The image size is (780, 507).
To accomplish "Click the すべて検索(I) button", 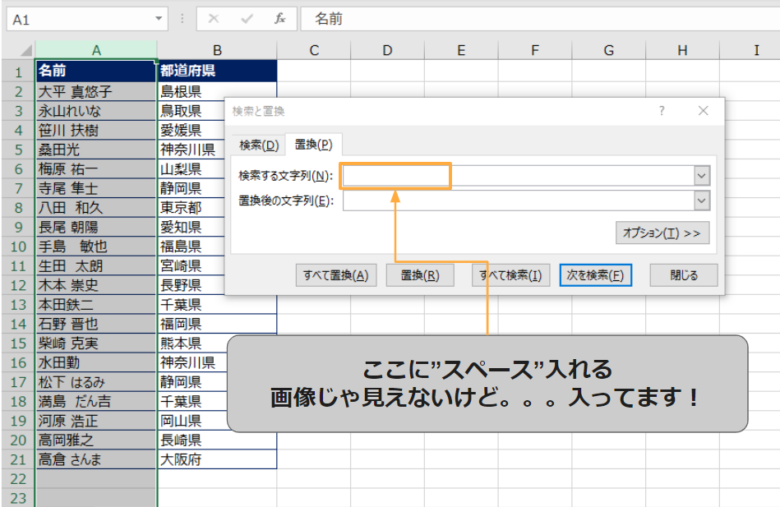I will [x=510, y=275].
